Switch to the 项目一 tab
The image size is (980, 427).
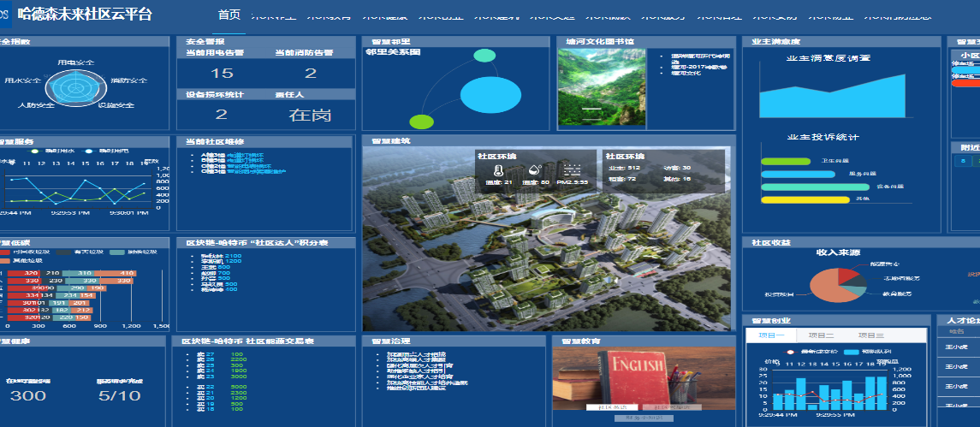point(771,335)
